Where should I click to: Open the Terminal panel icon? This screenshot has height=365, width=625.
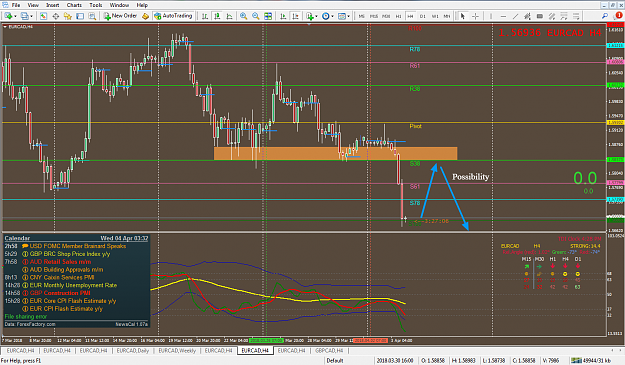click(x=80, y=16)
